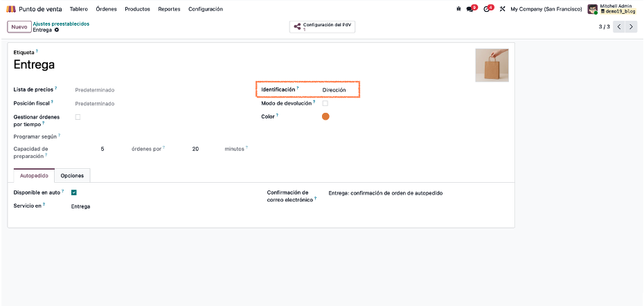The width and height of the screenshot is (644, 306).
Task: Click the debug bug icon
Action: (459, 9)
